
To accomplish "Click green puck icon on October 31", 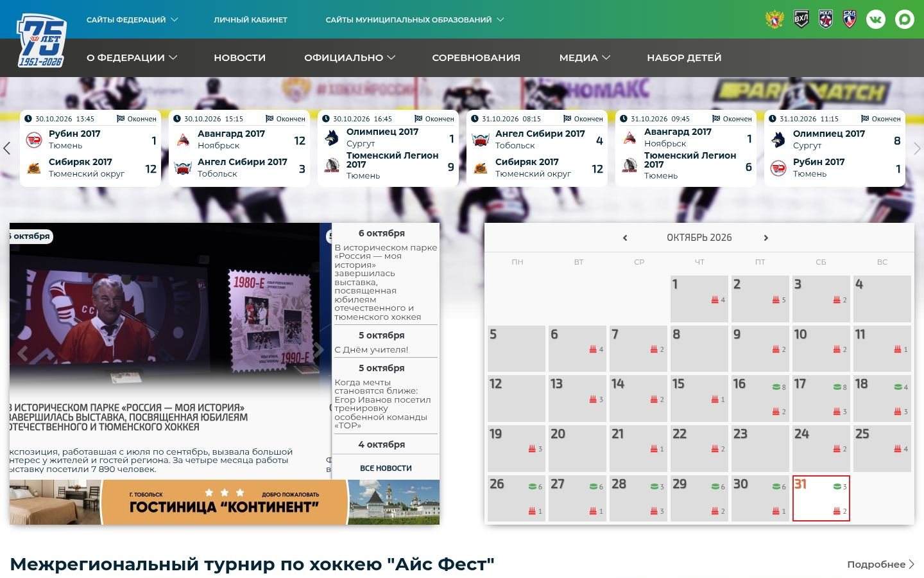I will point(837,487).
